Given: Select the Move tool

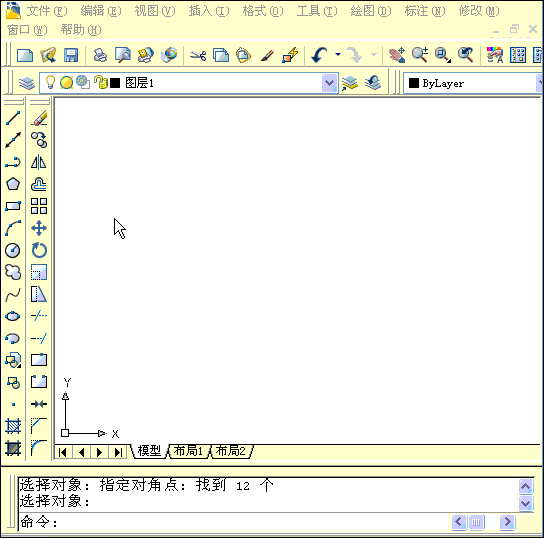Looking at the screenshot, I should (39, 228).
